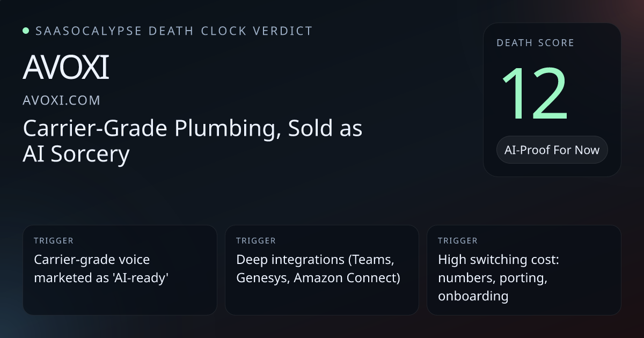Click TRIGGER label above High switching cost

[x=458, y=241]
